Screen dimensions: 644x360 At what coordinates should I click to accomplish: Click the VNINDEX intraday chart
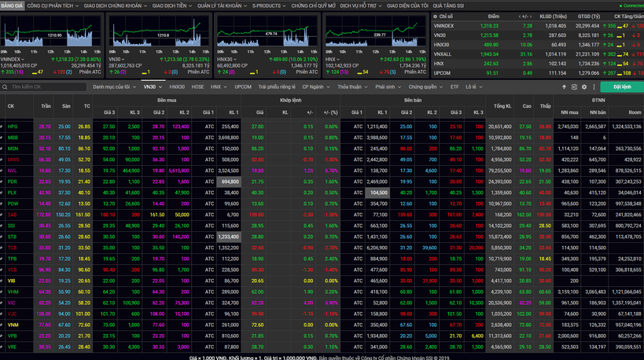51,32
